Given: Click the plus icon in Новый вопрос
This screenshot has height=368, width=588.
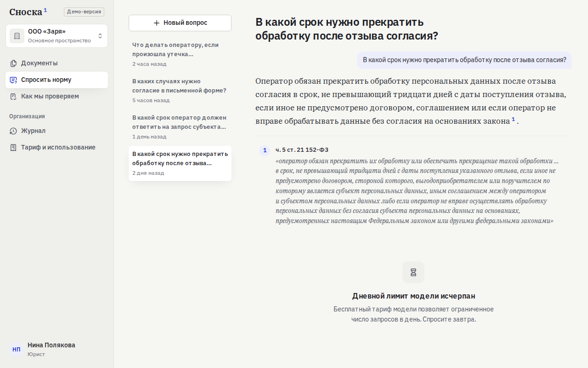Looking at the screenshot, I should pyautogui.click(x=157, y=23).
